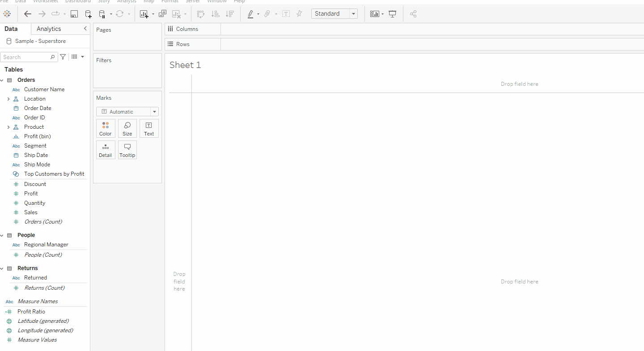Click the New Data Source icon

pyautogui.click(x=88, y=14)
